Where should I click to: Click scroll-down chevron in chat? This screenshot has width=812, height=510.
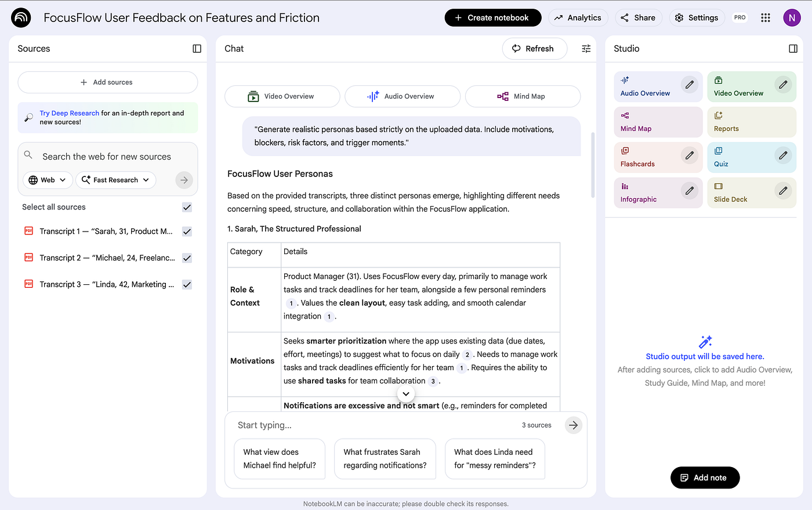tap(406, 394)
